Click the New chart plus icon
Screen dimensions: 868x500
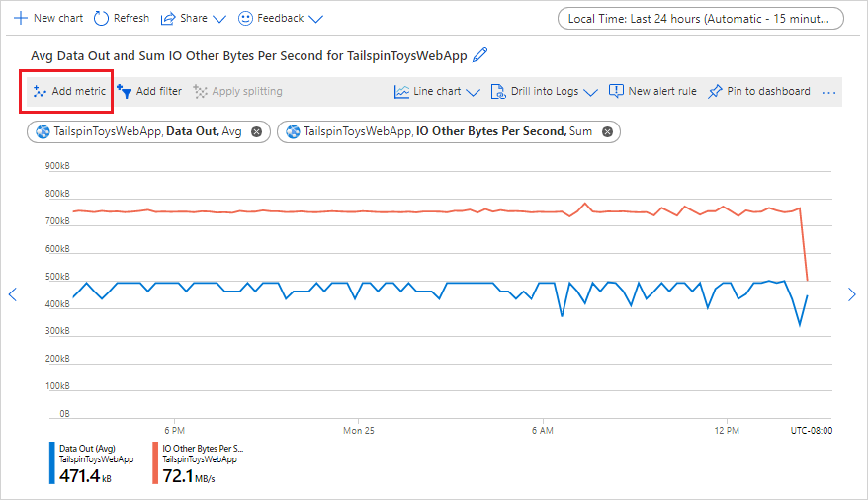[19, 18]
